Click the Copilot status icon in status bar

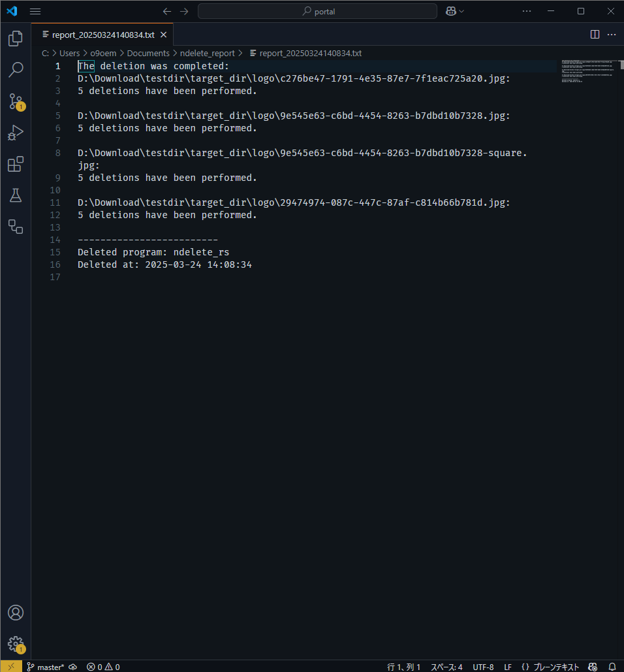click(x=592, y=667)
